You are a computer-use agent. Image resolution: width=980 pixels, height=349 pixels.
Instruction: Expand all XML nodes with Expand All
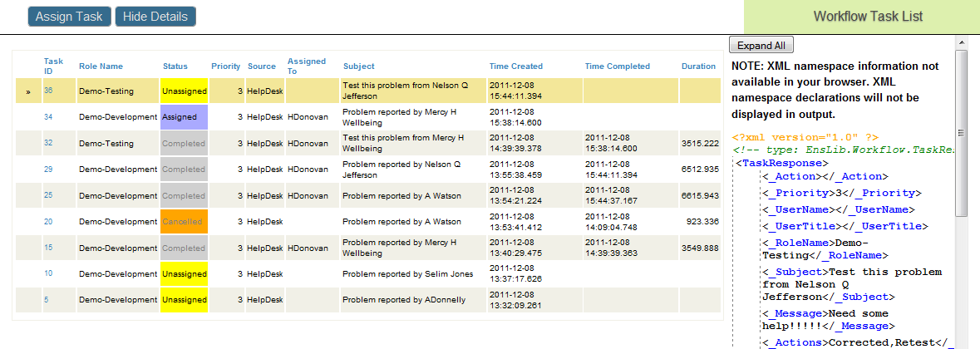click(x=761, y=45)
